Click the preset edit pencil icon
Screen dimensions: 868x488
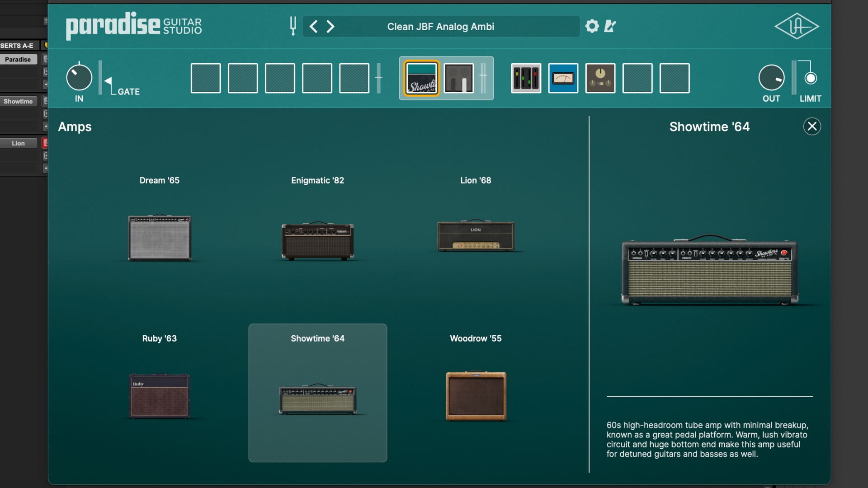click(x=609, y=27)
